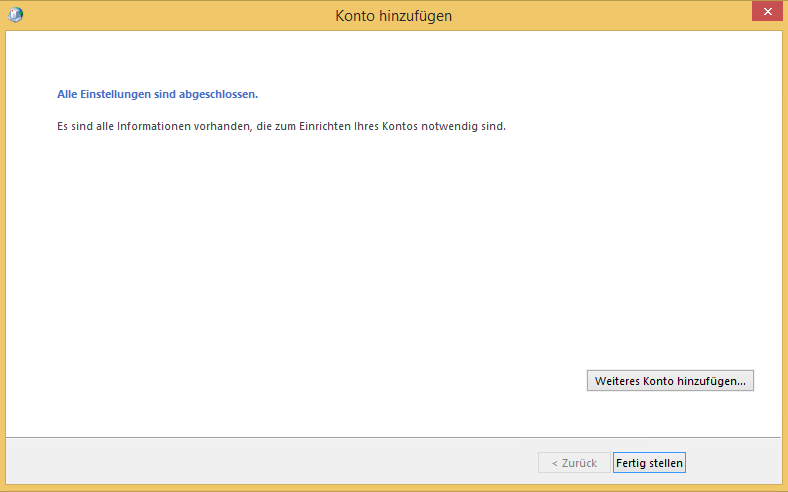788x492 pixels.
Task: Click the description sentence starting with Es sind alle
Action: [281, 127]
